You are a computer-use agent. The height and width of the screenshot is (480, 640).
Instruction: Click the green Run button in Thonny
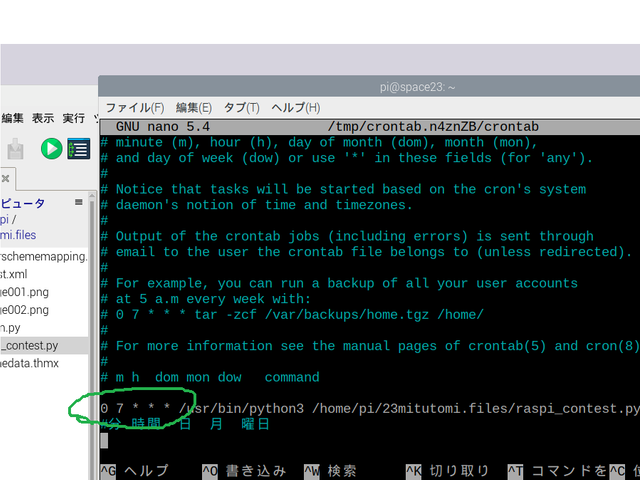(x=51, y=149)
